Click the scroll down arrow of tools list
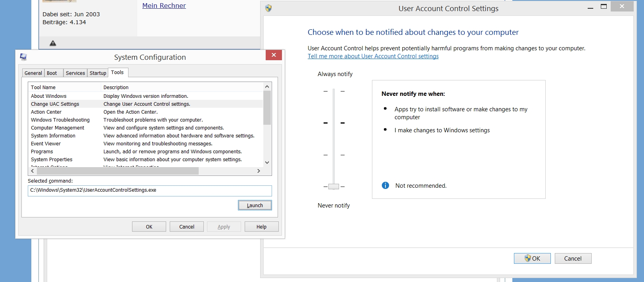 click(x=267, y=162)
